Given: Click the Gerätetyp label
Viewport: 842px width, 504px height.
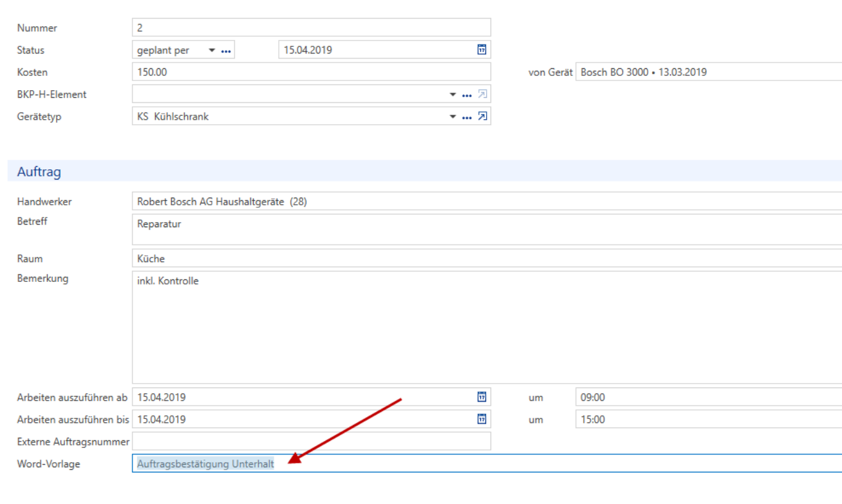Looking at the screenshot, I should click(x=39, y=117).
